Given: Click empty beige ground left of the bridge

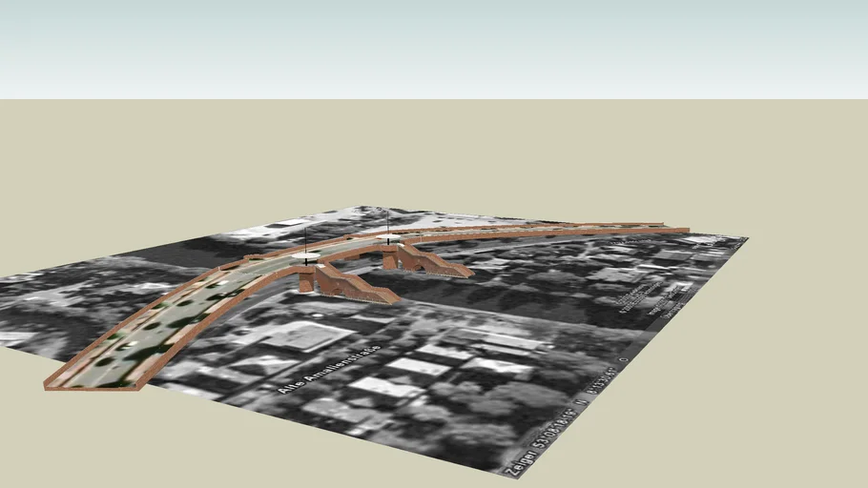Looking at the screenshot, I should [95, 210].
